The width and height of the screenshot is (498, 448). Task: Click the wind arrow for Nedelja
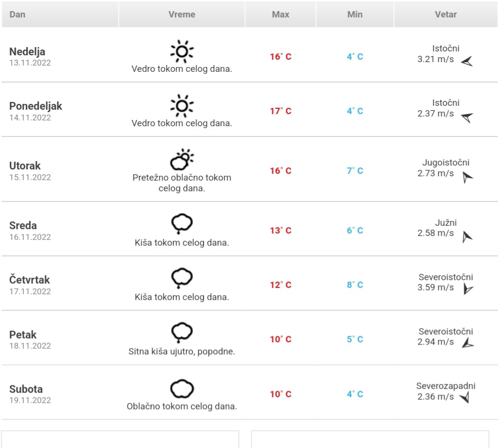coord(467,61)
